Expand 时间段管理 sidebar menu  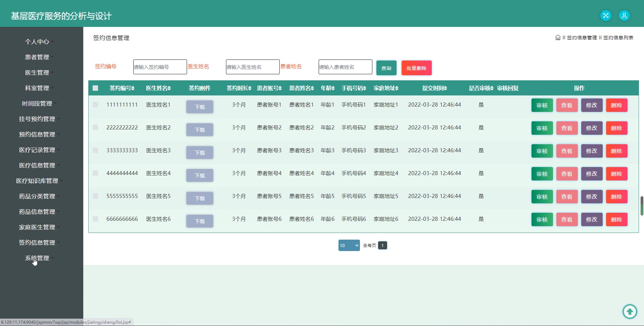[39, 104]
